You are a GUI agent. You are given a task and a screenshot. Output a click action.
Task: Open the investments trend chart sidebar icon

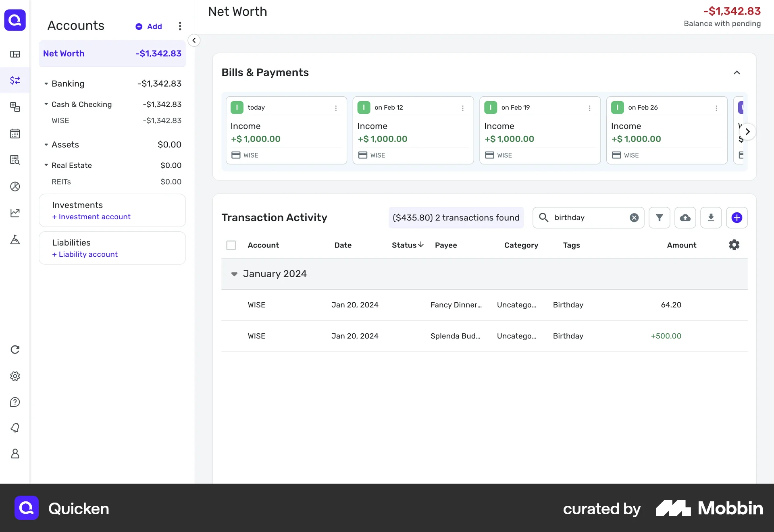pos(15,213)
